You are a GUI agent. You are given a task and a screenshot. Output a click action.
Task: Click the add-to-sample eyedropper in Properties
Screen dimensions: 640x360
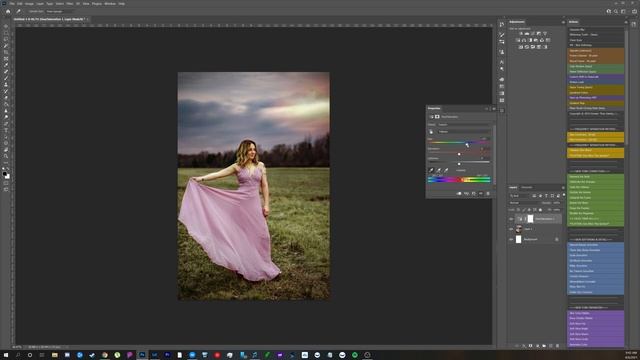tap(439, 170)
